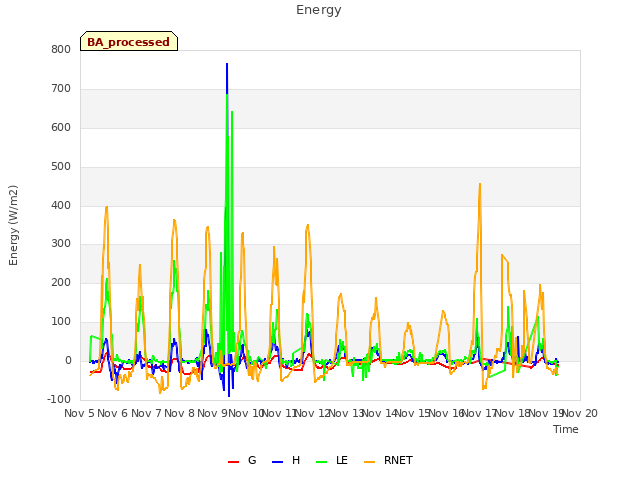
Task: Click the red G legend color marker
Action: tap(233, 462)
